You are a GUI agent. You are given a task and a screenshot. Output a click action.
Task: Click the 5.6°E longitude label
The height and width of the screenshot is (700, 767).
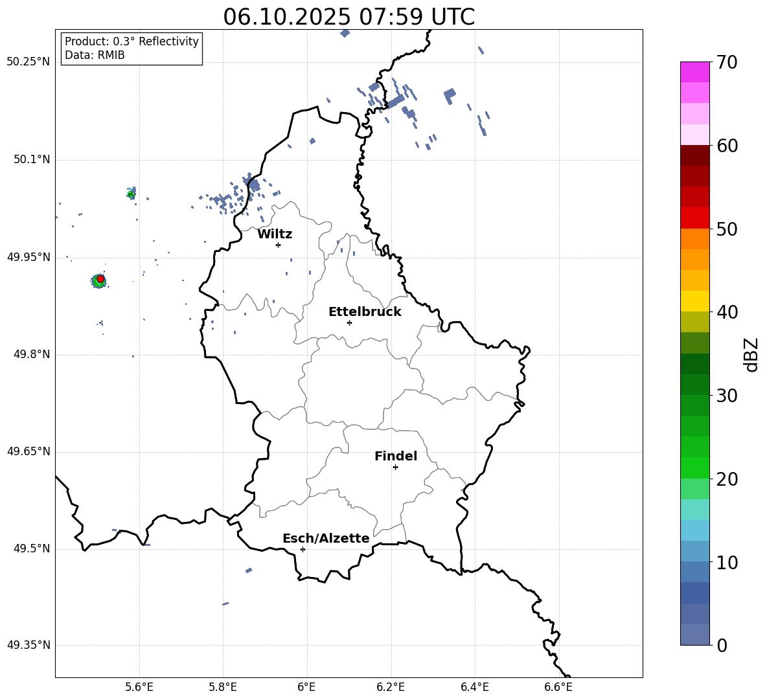[x=139, y=687]
